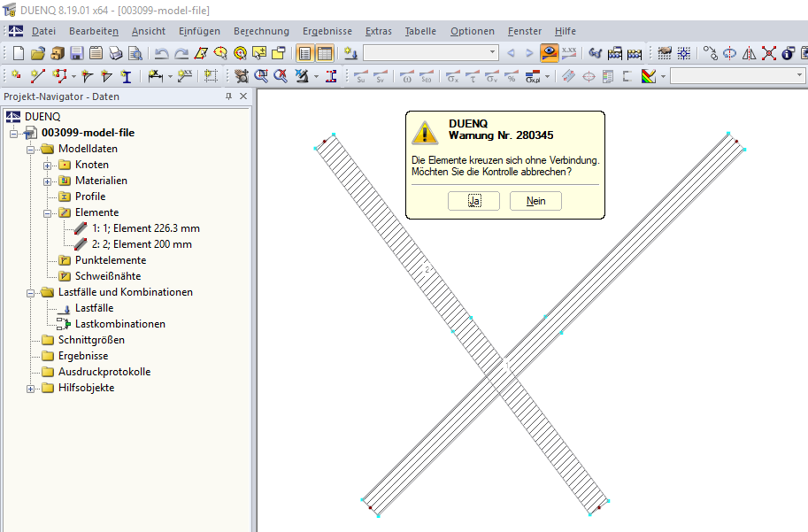Display sigma-x stresses icon
808x532 pixels.
tap(453, 76)
